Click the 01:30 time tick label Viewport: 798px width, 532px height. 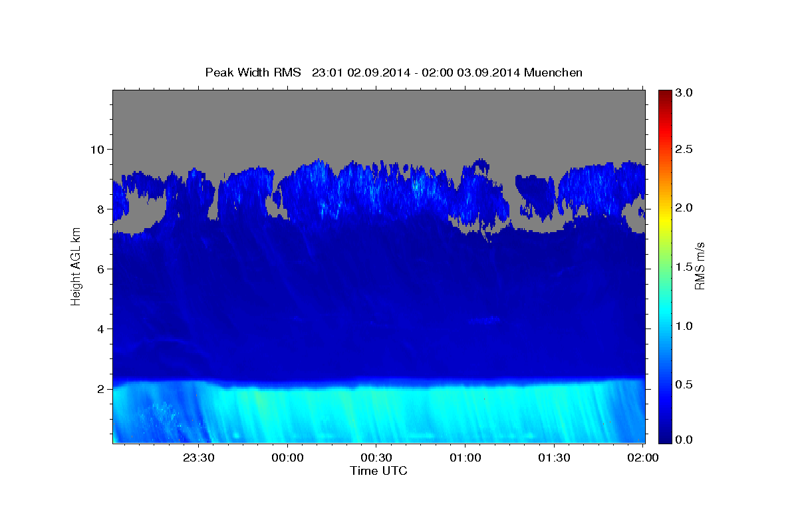(554, 458)
